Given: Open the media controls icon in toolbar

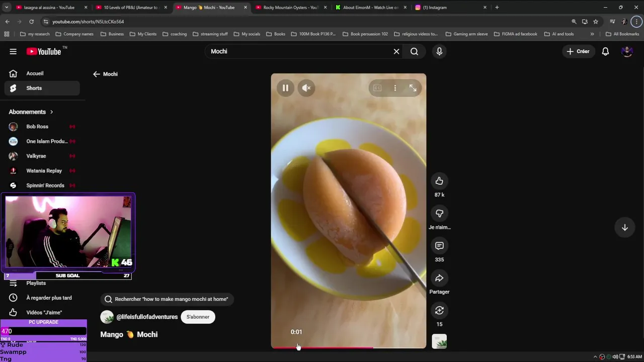Looking at the screenshot, I should (x=612, y=22).
